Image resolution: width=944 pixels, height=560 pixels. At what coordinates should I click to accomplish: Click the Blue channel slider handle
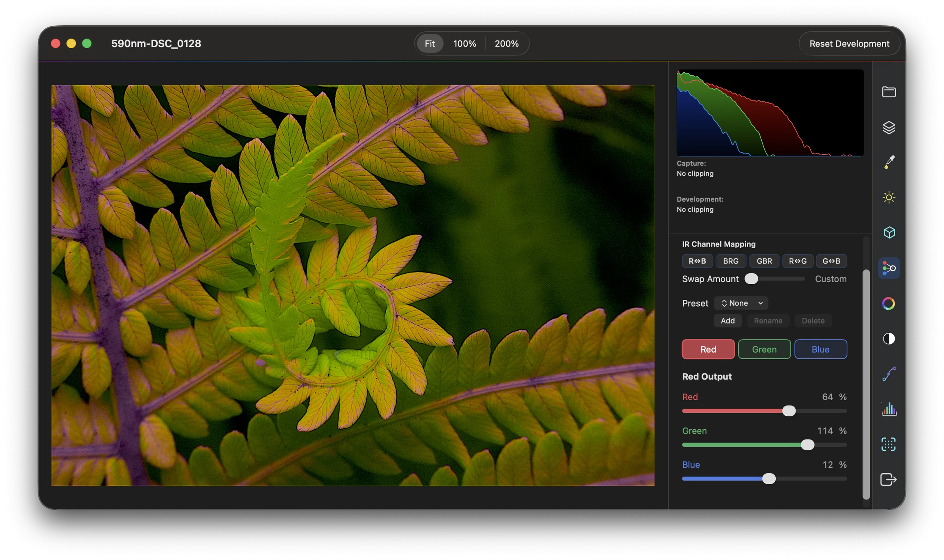tap(768, 478)
